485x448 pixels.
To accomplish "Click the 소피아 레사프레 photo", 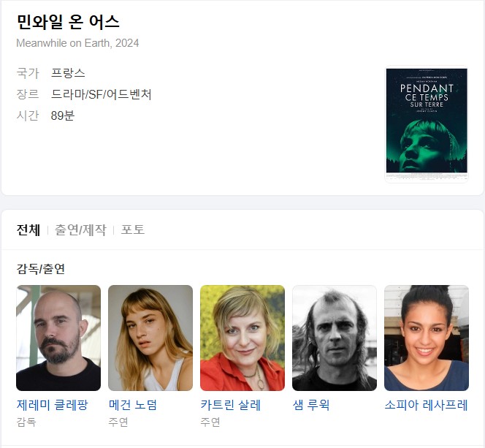I will 427,338.
